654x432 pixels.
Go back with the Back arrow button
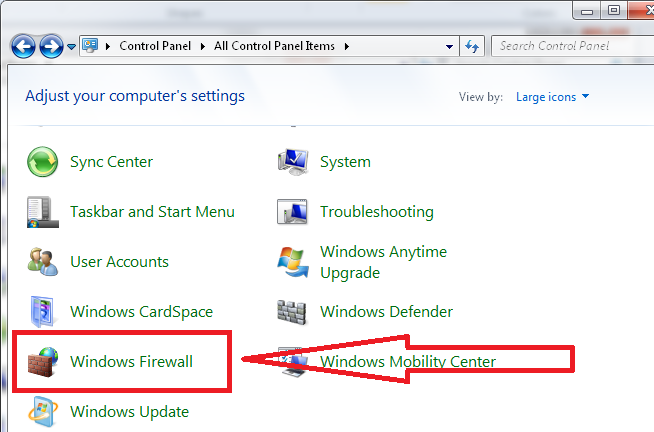[x=23, y=46]
